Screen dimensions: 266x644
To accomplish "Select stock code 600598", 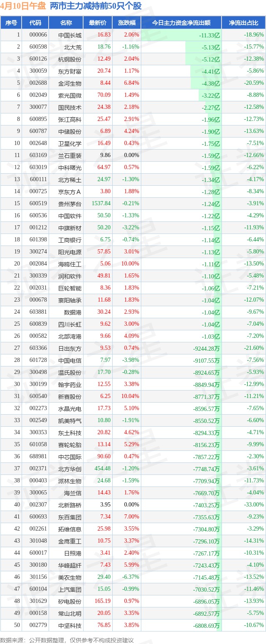I will 38,47.
